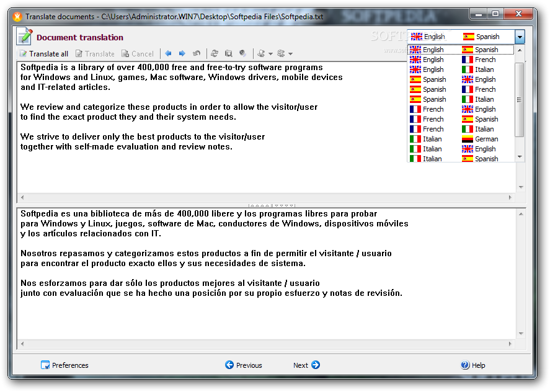This screenshot has height=392, width=550.
Task: Open Help
Action: [x=473, y=365]
